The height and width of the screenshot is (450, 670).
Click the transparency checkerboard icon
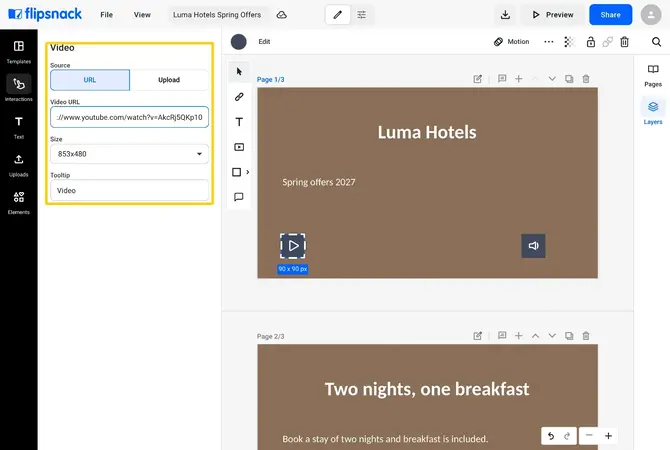tap(569, 42)
